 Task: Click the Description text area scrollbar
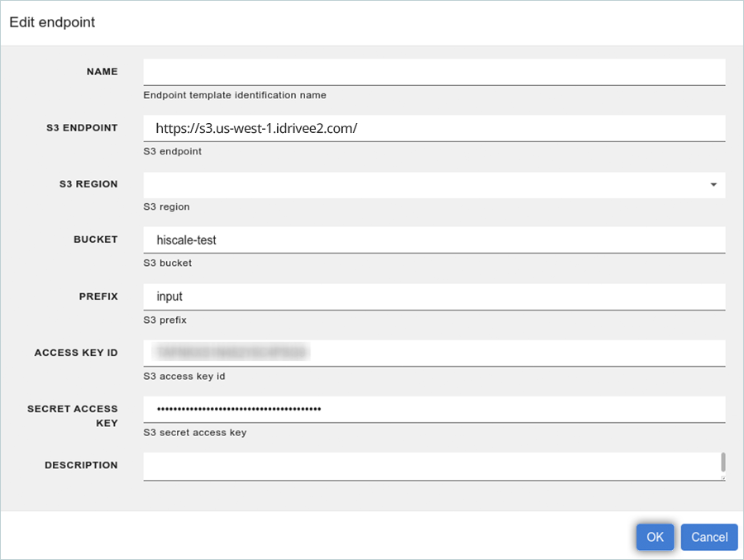(x=723, y=461)
